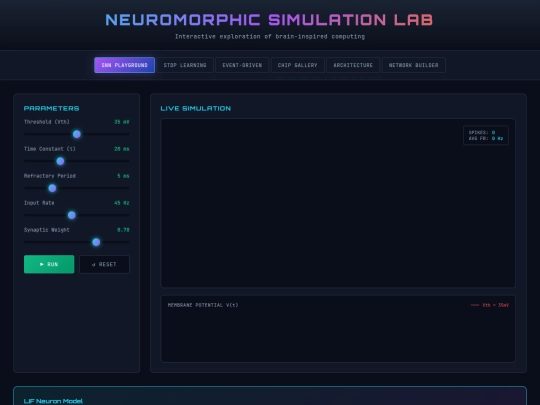Screen dimensions: 540x405
Task: Click the 20 ms time constant value
Action: (x=122, y=149)
